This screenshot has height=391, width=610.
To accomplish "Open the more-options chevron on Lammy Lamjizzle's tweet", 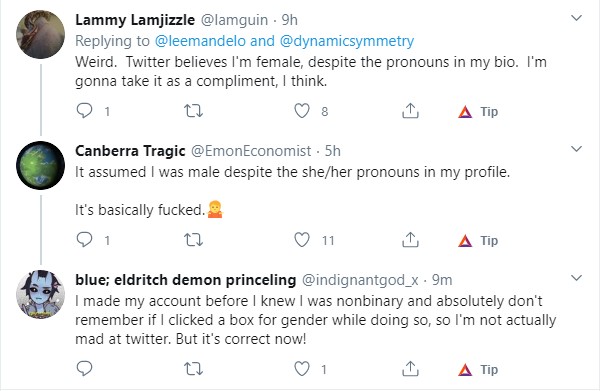I will [x=576, y=18].
